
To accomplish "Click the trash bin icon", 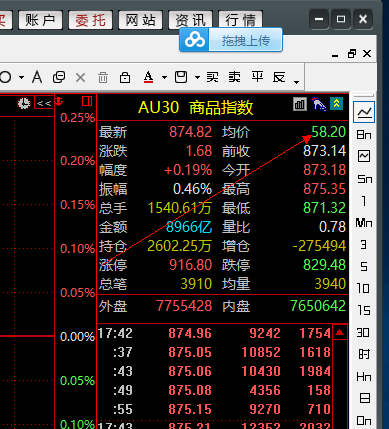I will [x=103, y=78].
